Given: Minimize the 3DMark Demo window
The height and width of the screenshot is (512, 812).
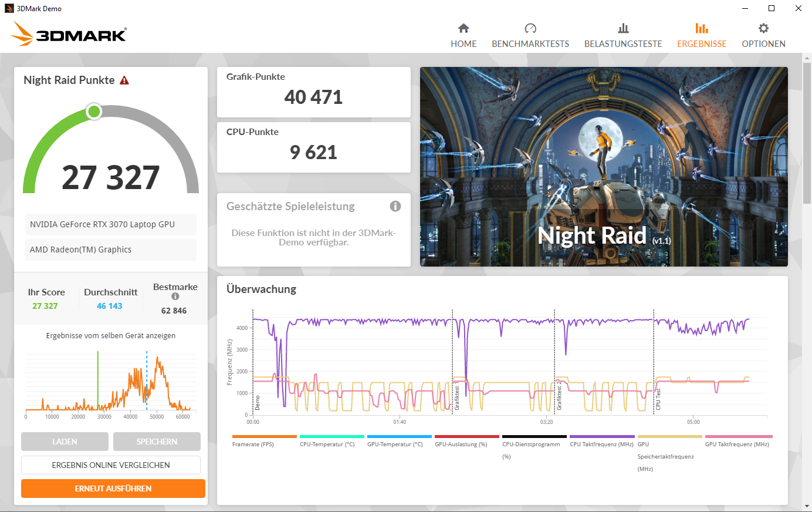Looking at the screenshot, I should tap(745, 8).
